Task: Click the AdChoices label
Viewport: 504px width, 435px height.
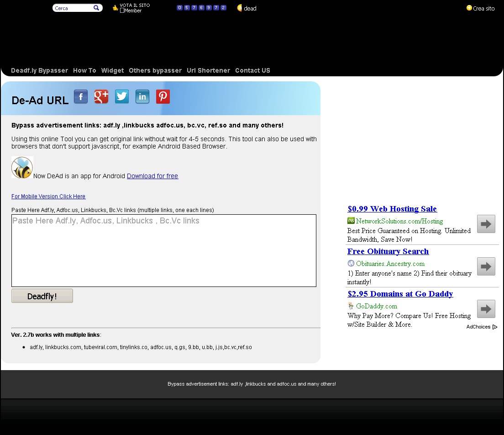Action: [x=478, y=327]
